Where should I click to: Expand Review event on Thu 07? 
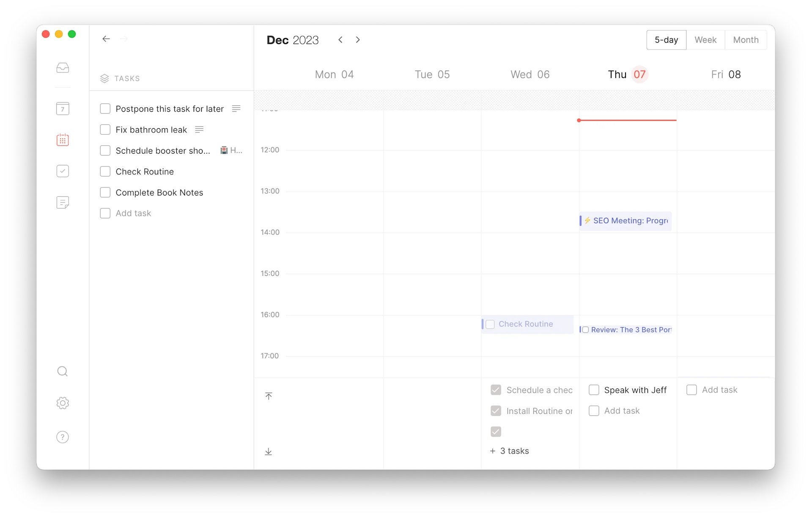point(626,330)
